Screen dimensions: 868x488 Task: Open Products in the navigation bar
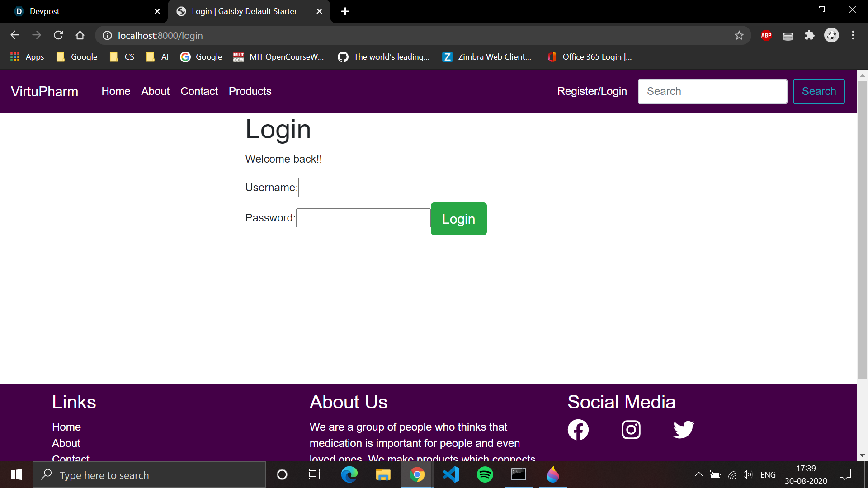[250, 91]
